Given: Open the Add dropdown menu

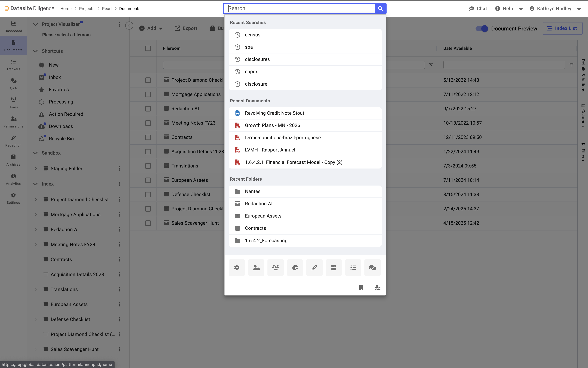Looking at the screenshot, I should (151, 28).
